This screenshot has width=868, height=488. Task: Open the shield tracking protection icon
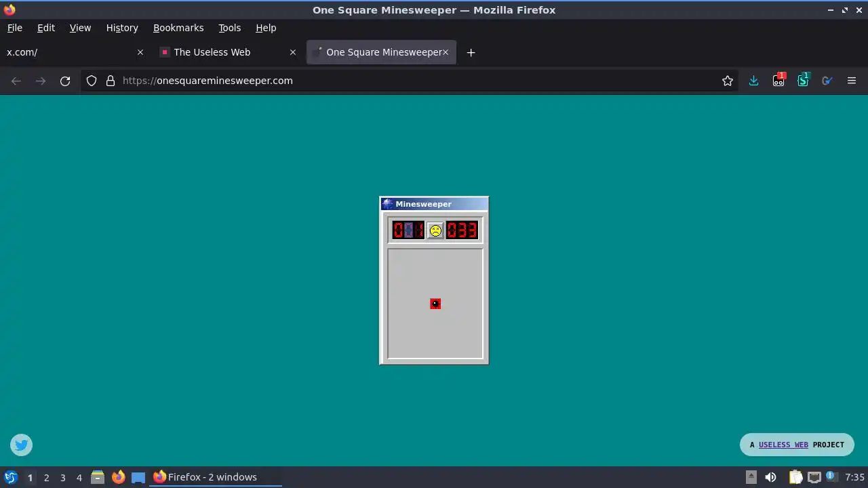(92, 81)
